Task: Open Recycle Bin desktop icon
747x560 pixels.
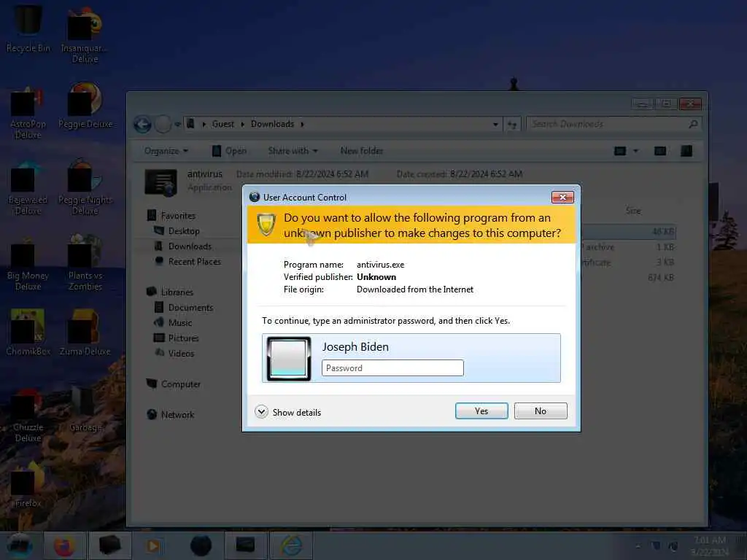Action: click(x=28, y=28)
